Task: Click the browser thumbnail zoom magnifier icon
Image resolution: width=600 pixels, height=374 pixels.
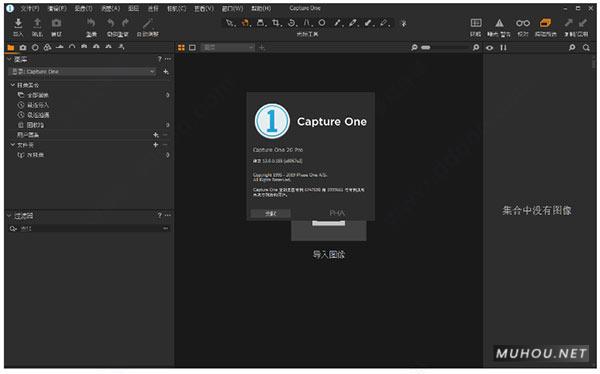Action: (x=572, y=47)
